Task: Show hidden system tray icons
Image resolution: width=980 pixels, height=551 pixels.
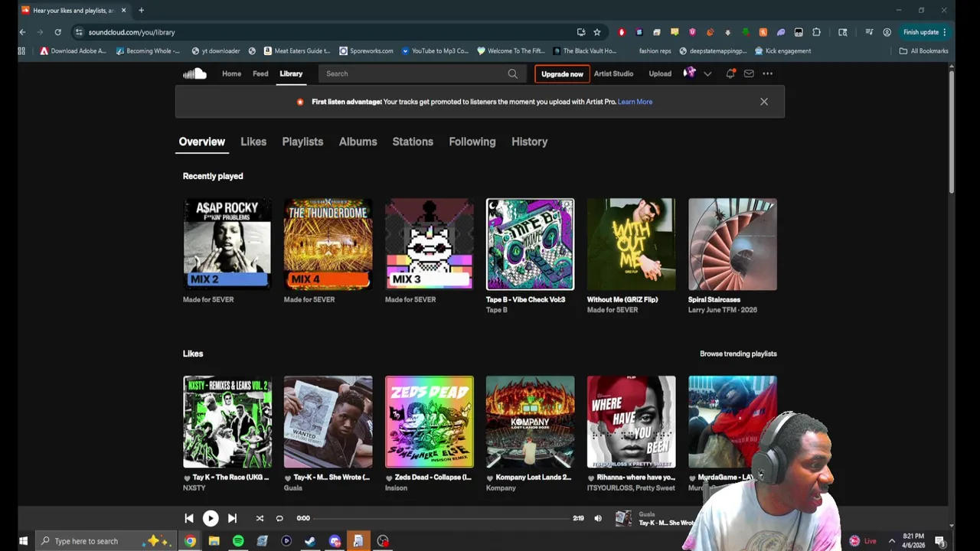Action: pyautogui.click(x=891, y=541)
